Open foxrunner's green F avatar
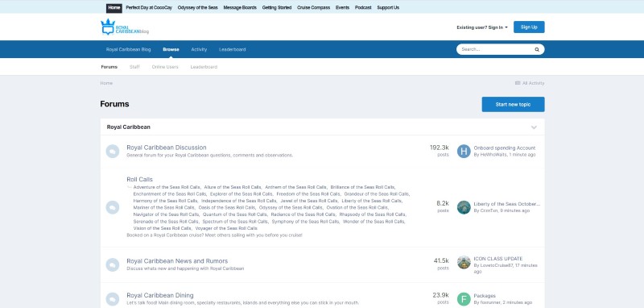Viewport: 644px width, 308px height. tap(464, 299)
